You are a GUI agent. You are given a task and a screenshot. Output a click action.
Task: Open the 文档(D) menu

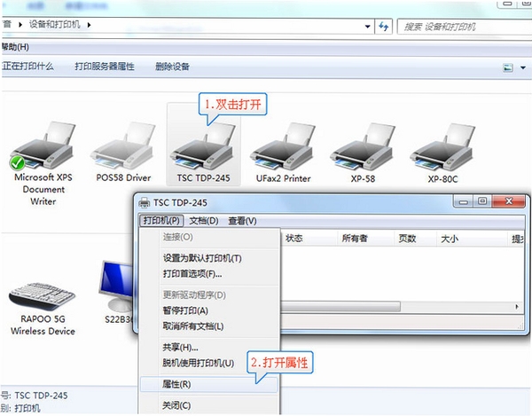click(204, 221)
